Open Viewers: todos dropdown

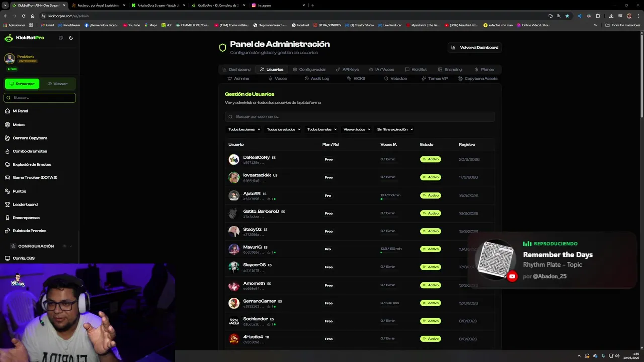(357, 129)
